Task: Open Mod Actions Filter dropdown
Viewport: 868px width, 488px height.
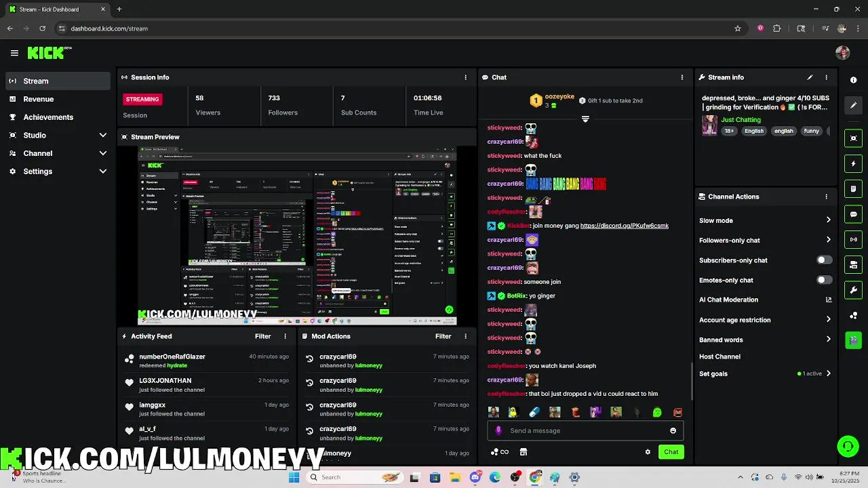Action: [443, 336]
